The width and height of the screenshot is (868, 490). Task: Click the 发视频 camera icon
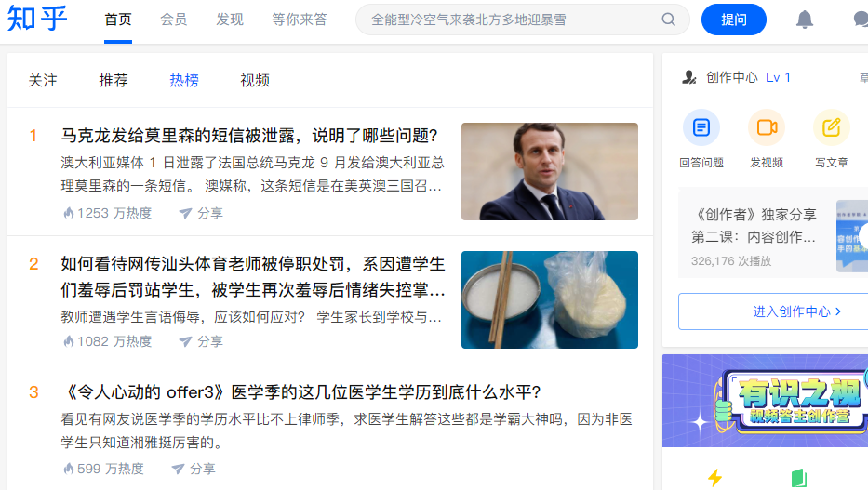point(767,127)
